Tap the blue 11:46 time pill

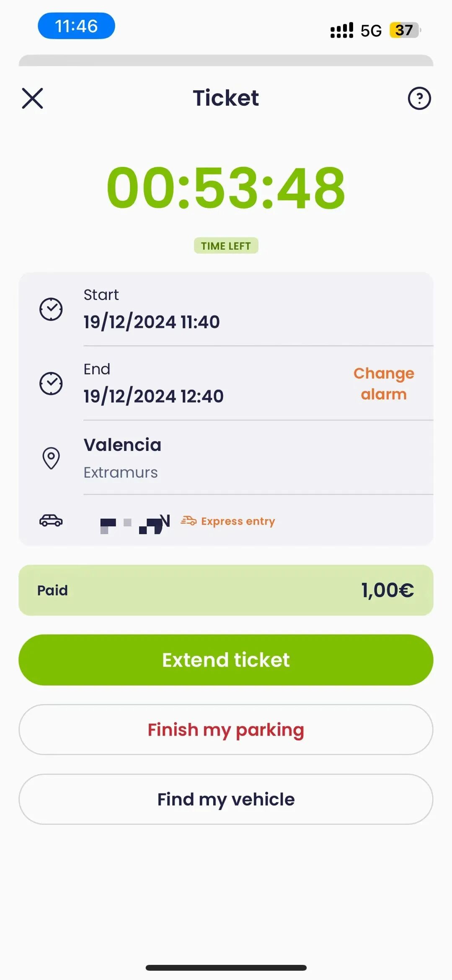click(76, 26)
